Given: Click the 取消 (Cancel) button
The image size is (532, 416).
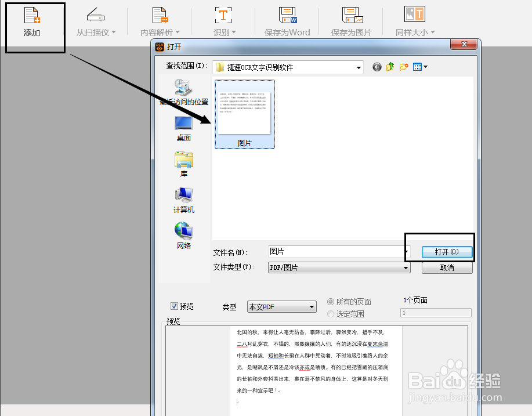Looking at the screenshot, I should 446,267.
